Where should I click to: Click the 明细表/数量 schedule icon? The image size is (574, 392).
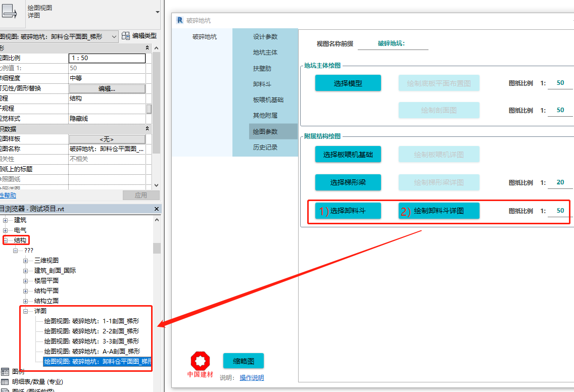5,382
